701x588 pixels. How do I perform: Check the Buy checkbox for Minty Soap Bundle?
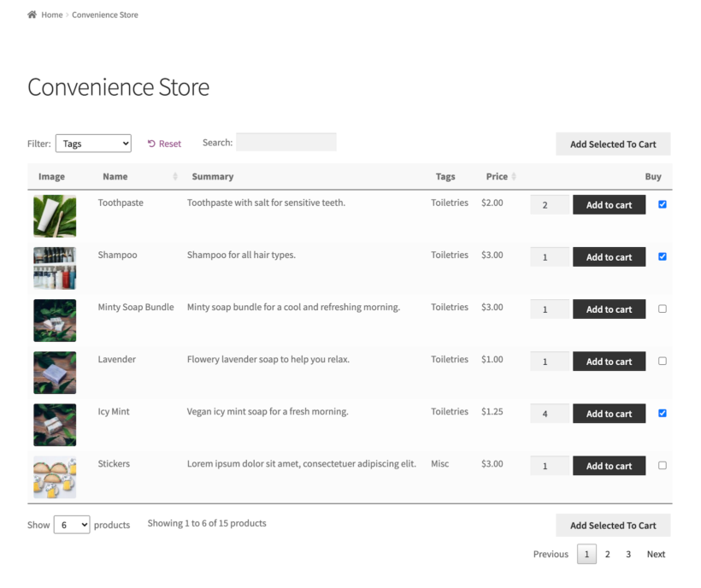pos(663,309)
